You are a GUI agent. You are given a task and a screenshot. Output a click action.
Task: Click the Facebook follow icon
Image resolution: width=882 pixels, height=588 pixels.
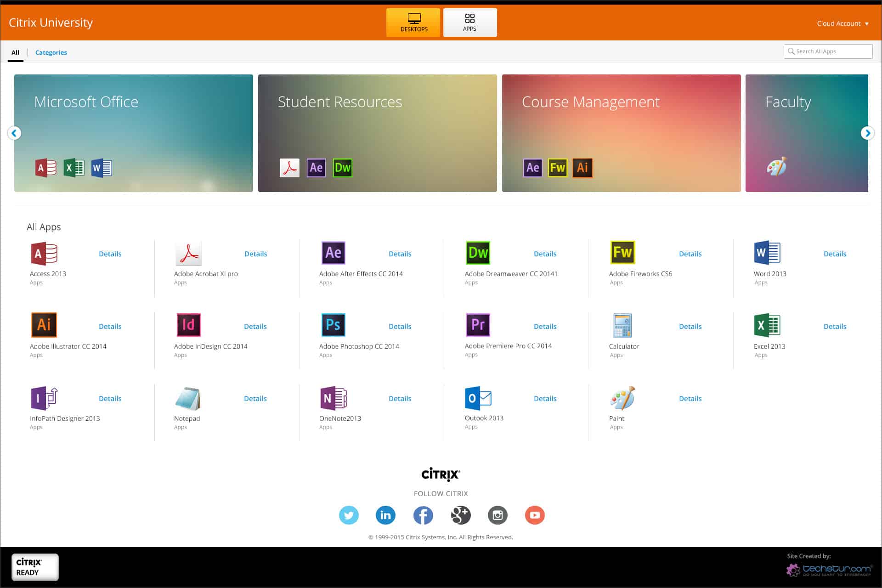(423, 515)
